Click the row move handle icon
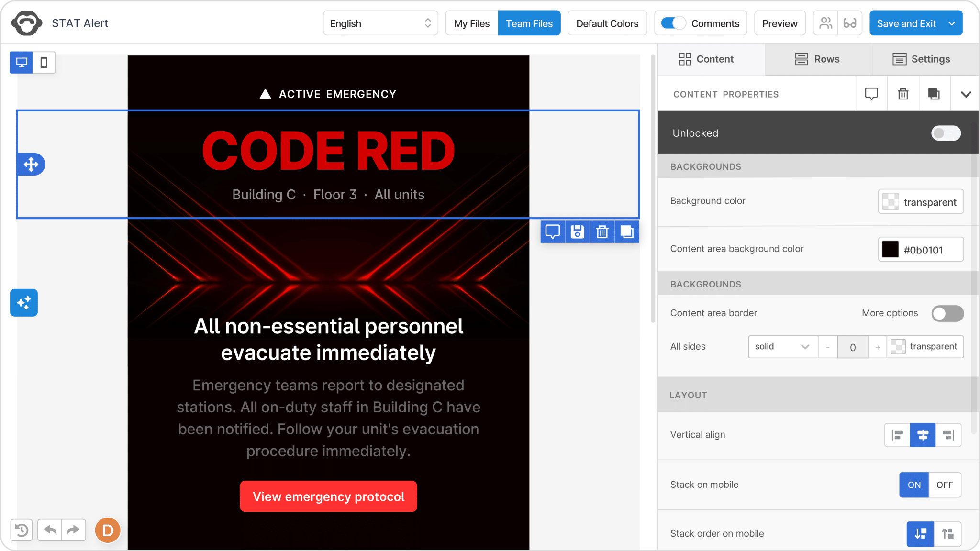The height and width of the screenshot is (551, 980). (x=31, y=165)
